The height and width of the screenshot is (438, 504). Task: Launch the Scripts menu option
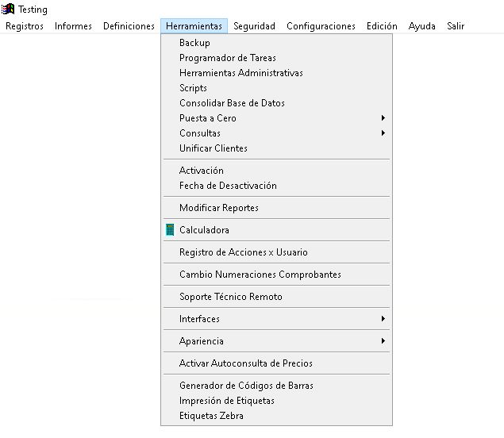[193, 88]
